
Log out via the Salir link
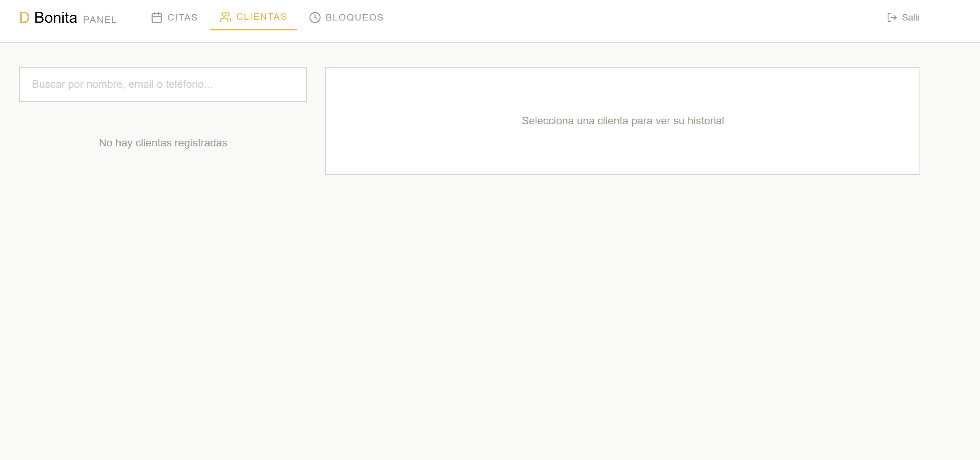tap(904, 17)
